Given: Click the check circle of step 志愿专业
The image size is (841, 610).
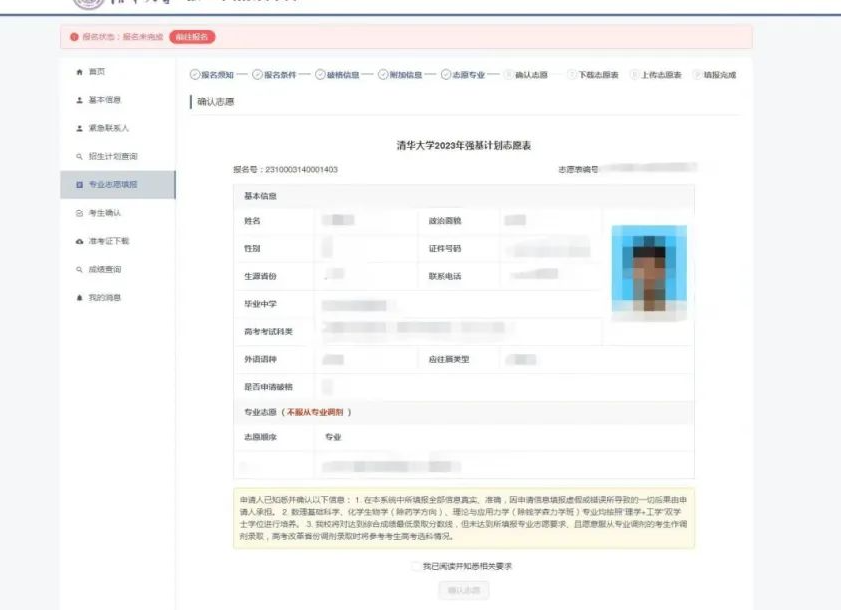Looking at the screenshot, I should click(446, 75).
